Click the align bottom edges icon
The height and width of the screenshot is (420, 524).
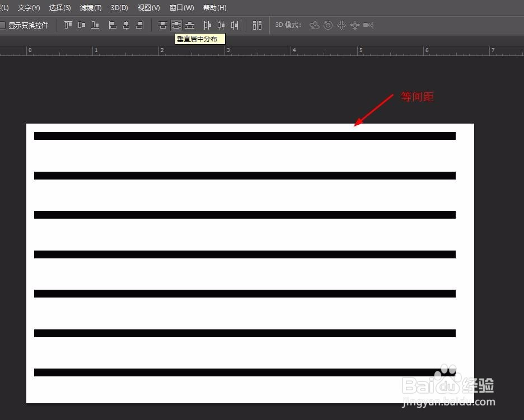point(95,25)
